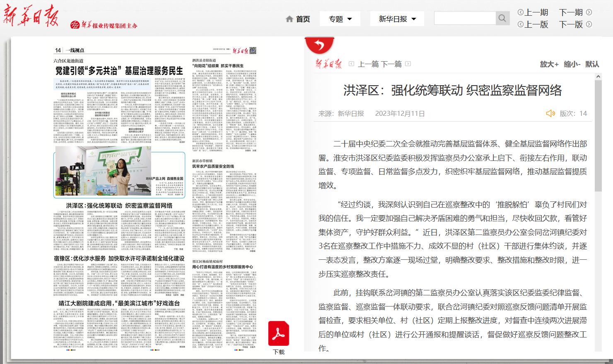This screenshot has width=613, height=364.
Task: Click the 14 一线视点 page header
Action: (x=69, y=50)
